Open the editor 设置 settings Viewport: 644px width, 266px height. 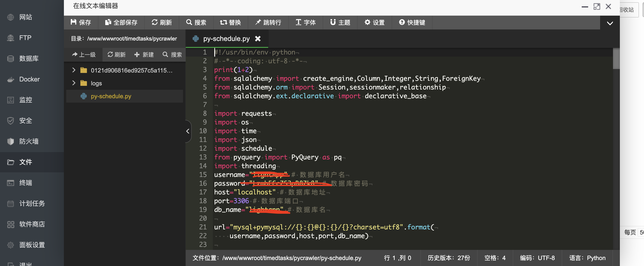point(374,23)
